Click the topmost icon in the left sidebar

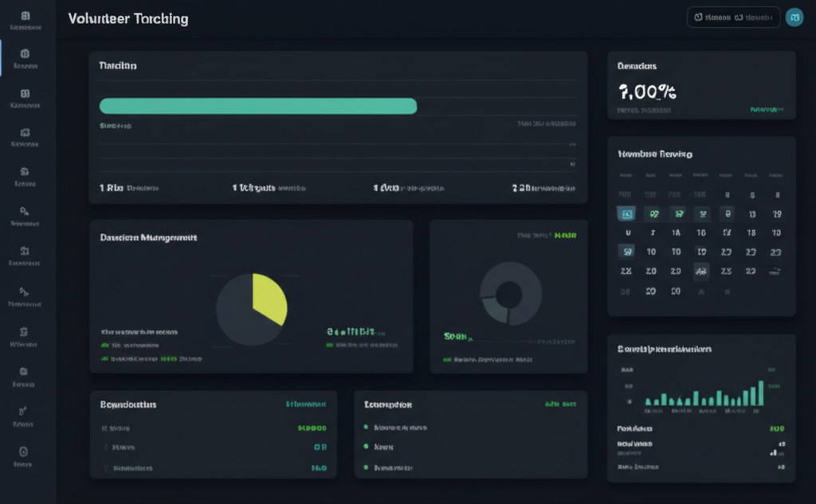tap(25, 16)
